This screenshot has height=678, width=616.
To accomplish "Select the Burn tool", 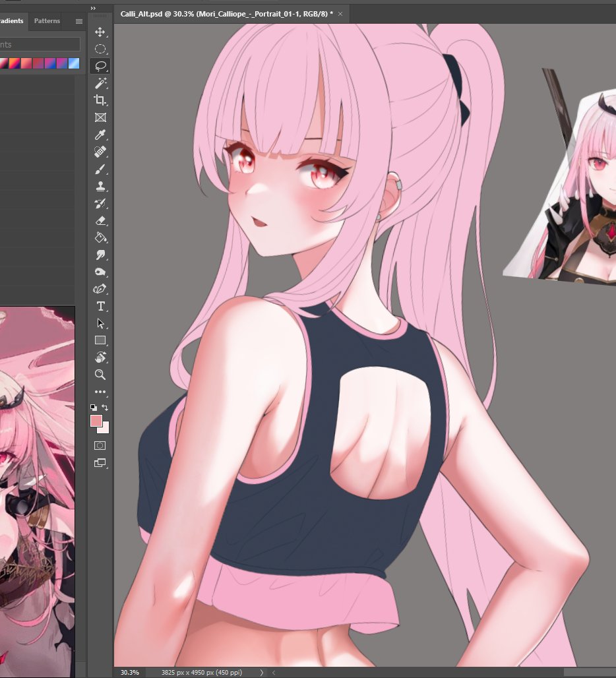I will click(100, 272).
